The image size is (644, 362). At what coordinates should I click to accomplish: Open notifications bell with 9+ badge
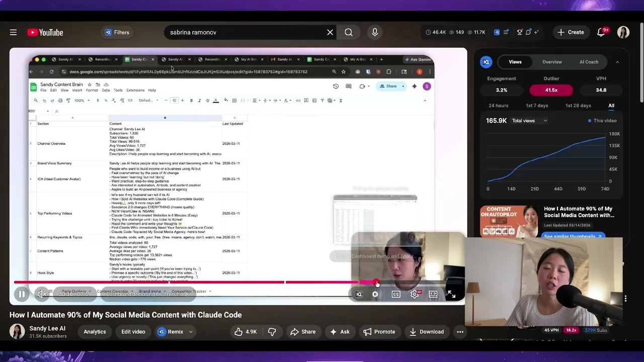point(601,32)
